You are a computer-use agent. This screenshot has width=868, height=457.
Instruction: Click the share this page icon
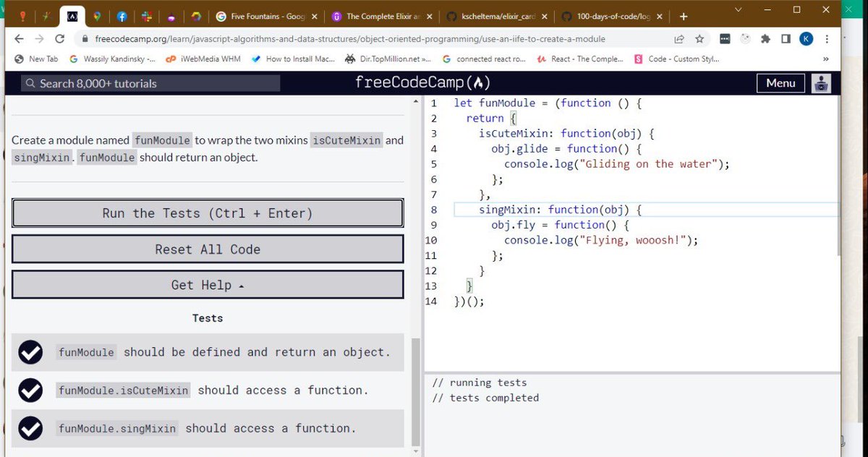pos(679,39)
